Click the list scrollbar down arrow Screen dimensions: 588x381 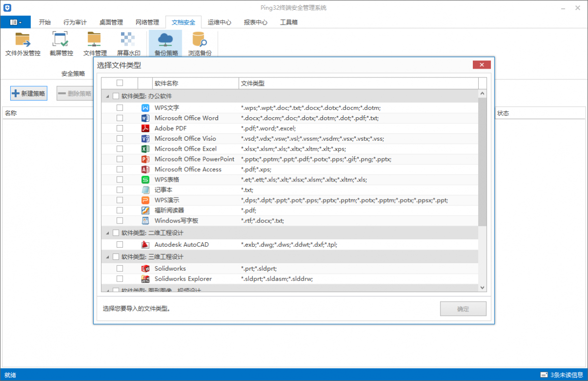point(482,287)
